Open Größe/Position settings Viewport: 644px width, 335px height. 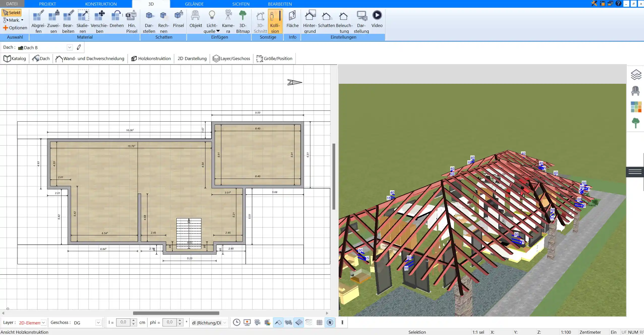pos(274,59)
